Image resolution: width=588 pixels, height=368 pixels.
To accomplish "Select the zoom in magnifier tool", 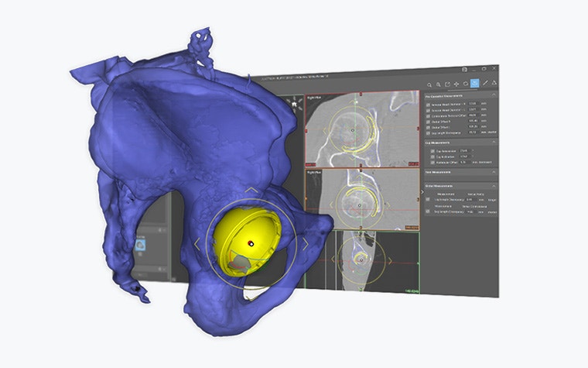I will coord(429,84).
